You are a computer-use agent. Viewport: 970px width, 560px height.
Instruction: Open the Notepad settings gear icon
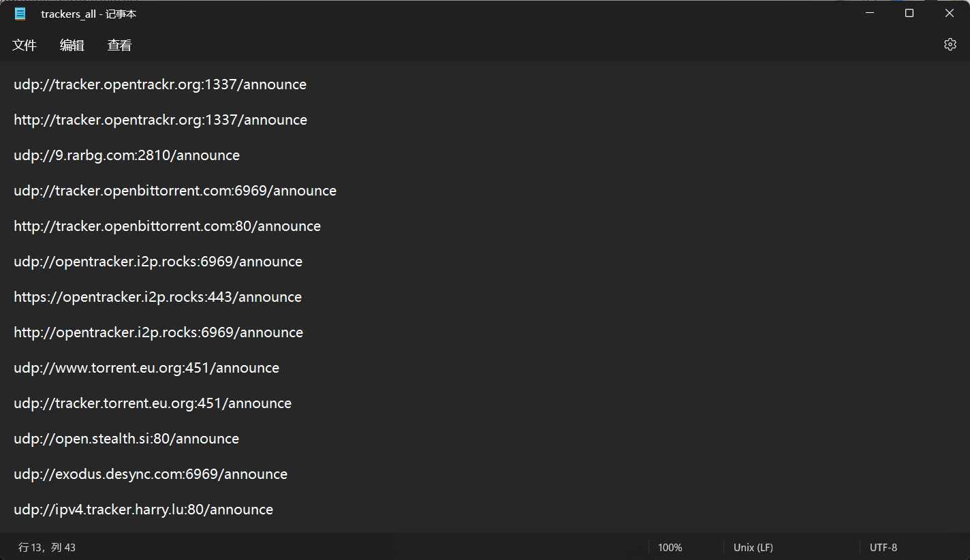[x=950, y=45]
